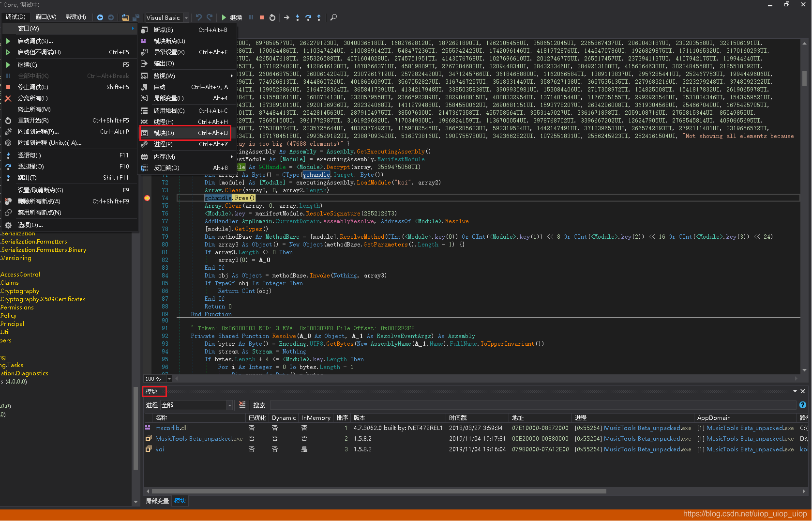Click the Restart debugging circular icon
The image size is (812, 523).
click(272, 17)
